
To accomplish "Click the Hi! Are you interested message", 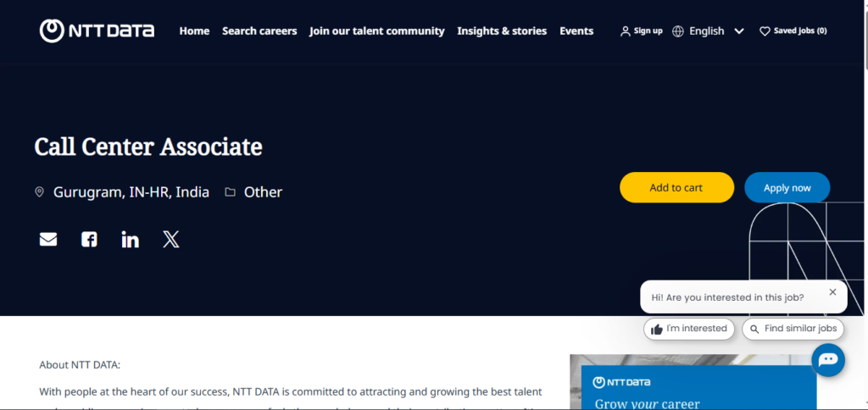I will click(727, 297).
